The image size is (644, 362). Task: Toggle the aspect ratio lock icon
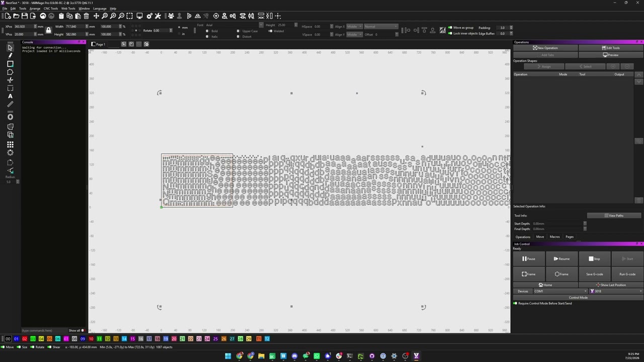point(48,30)
